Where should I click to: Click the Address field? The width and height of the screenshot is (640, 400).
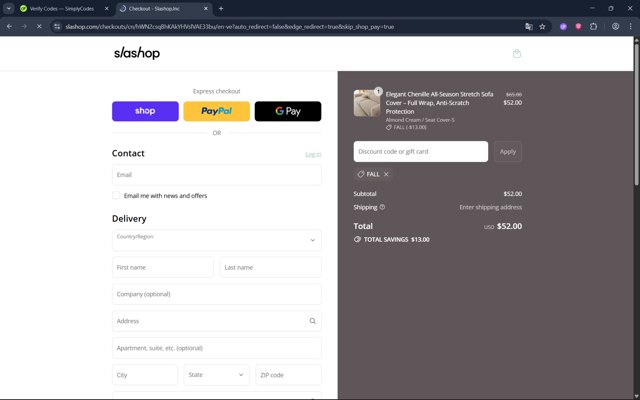click(217, 321)
